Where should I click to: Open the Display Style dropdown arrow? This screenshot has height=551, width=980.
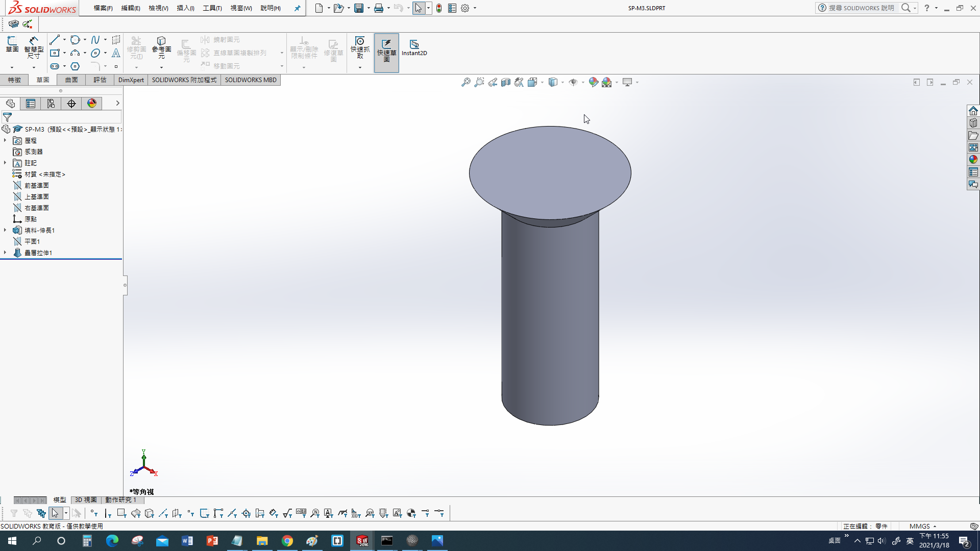coord(562,82)
